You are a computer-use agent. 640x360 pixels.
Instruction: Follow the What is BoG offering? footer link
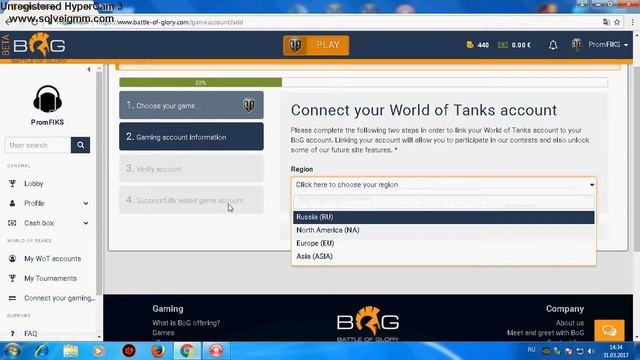tap(186, 323)
